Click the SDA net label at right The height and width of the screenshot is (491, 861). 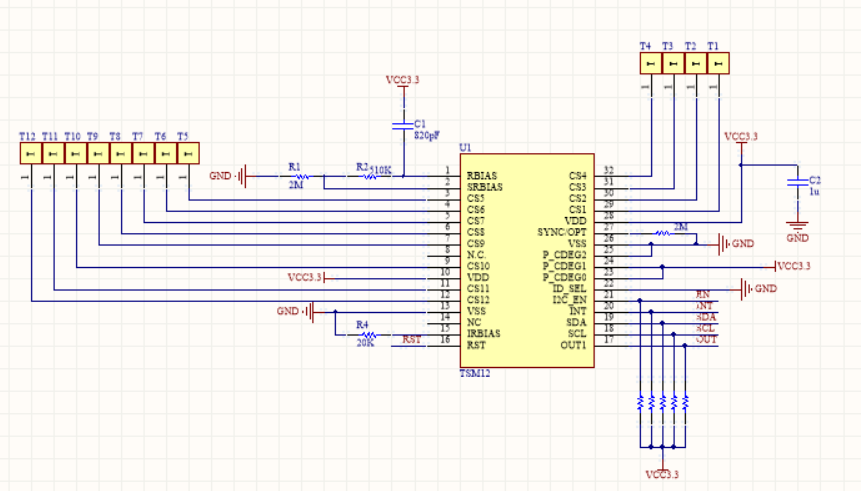click(706, 317)
